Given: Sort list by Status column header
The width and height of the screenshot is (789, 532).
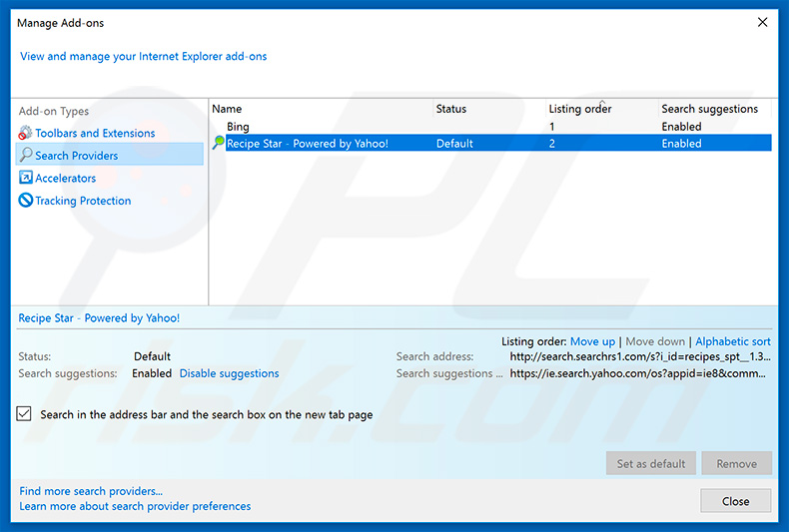Looking at the screenshot, I should 450,109.
